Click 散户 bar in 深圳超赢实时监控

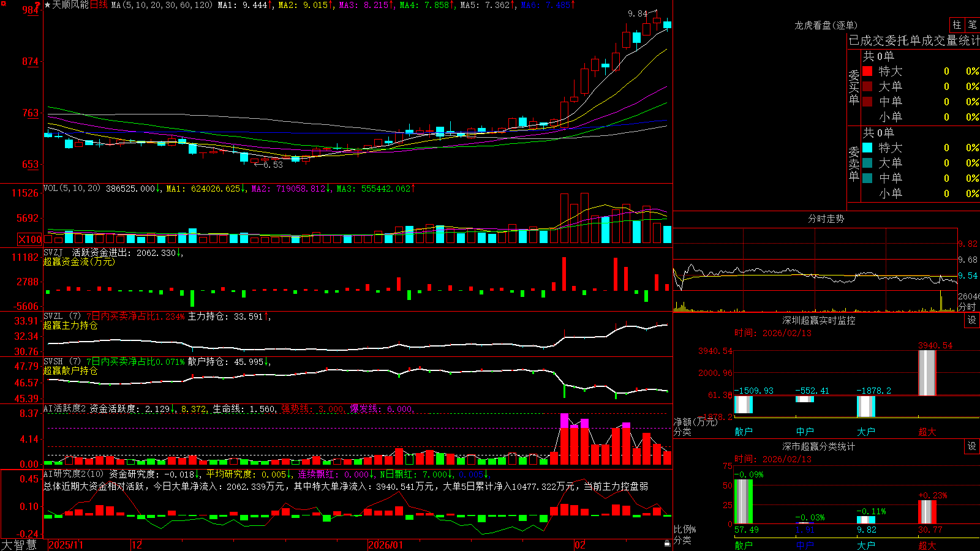[744, 405]
